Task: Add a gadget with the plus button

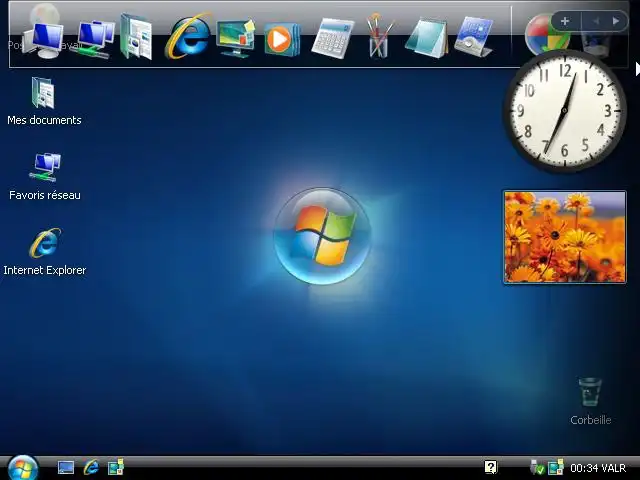Action: [565, 21]
